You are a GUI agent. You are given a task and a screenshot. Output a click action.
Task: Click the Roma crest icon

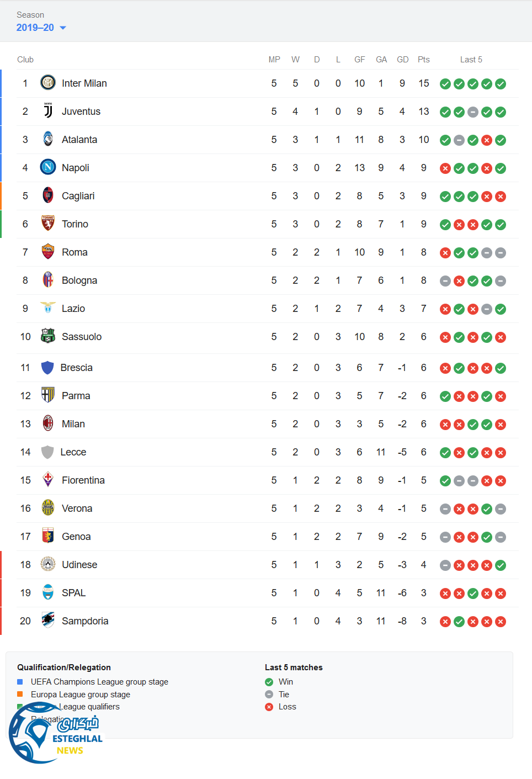[48, 252]
